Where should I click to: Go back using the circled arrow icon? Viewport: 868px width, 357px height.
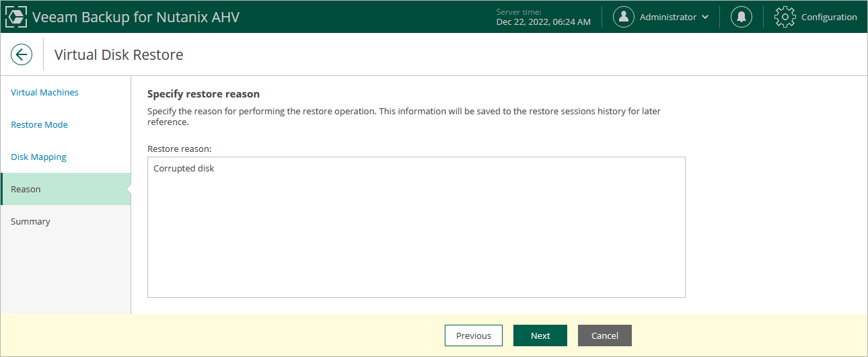pos(22,54)
